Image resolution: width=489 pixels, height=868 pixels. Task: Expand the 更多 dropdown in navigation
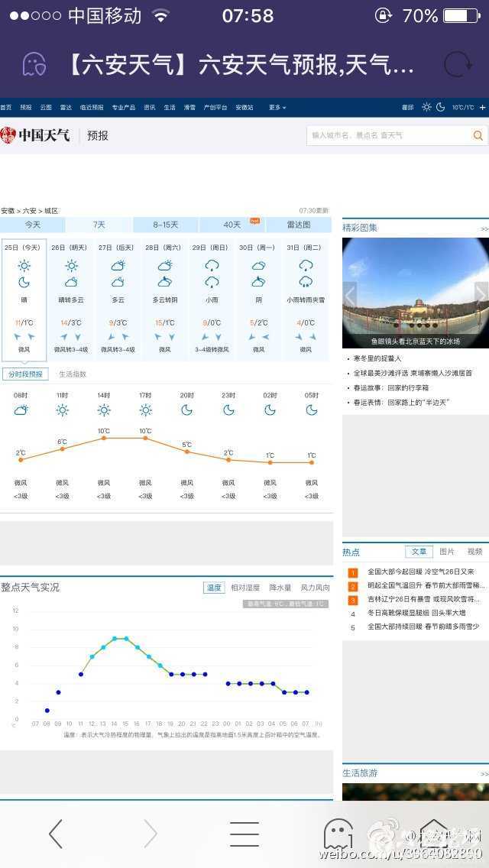(x=277, y=108)
